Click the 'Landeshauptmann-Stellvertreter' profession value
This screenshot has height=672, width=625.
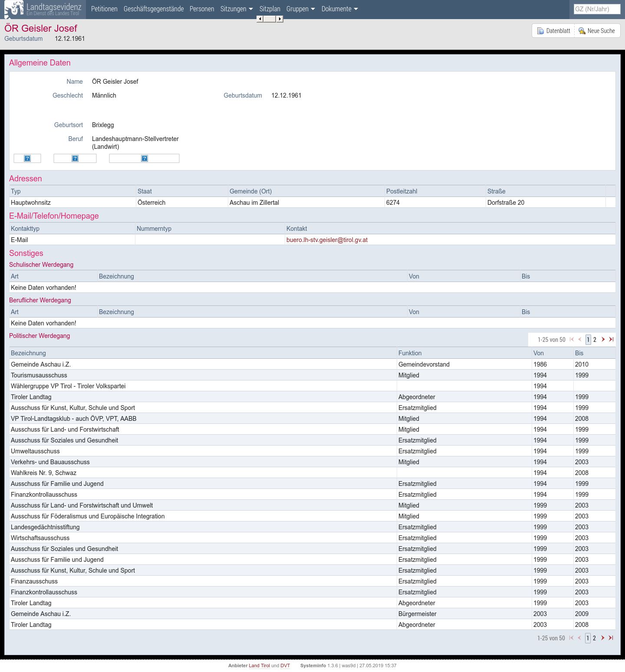(x=135, y=139)
